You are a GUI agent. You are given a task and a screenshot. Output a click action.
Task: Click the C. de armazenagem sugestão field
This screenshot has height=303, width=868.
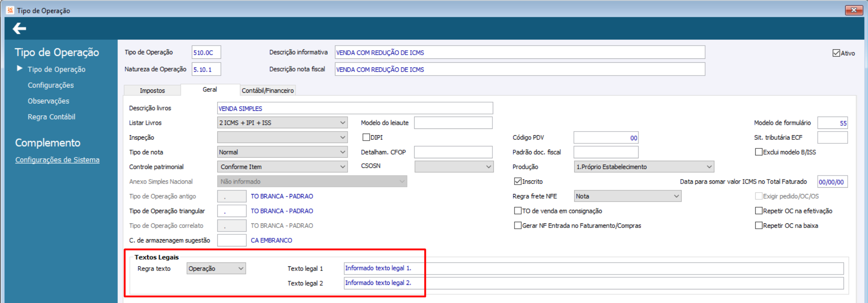pos(232,240)
